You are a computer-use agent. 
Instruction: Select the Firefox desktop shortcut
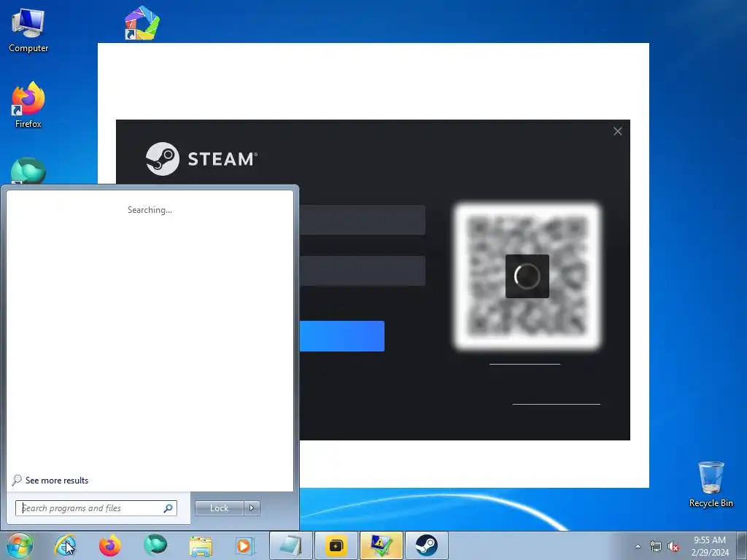coord(28,105)
